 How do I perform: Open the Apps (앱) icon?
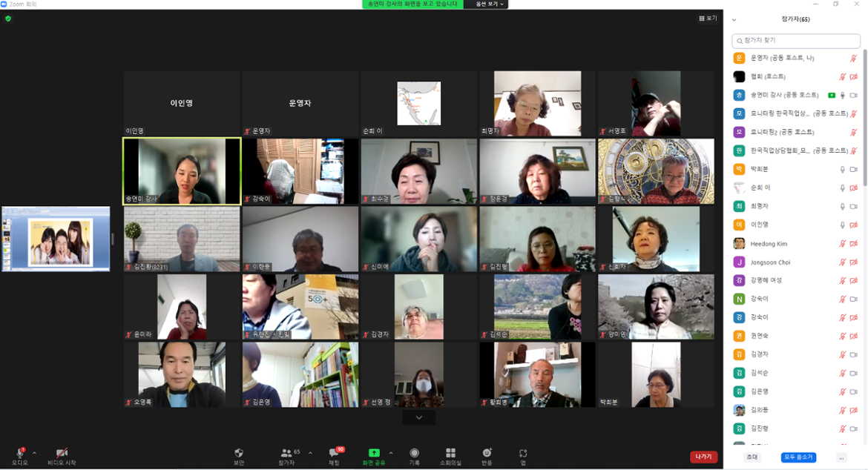point(523,453)
